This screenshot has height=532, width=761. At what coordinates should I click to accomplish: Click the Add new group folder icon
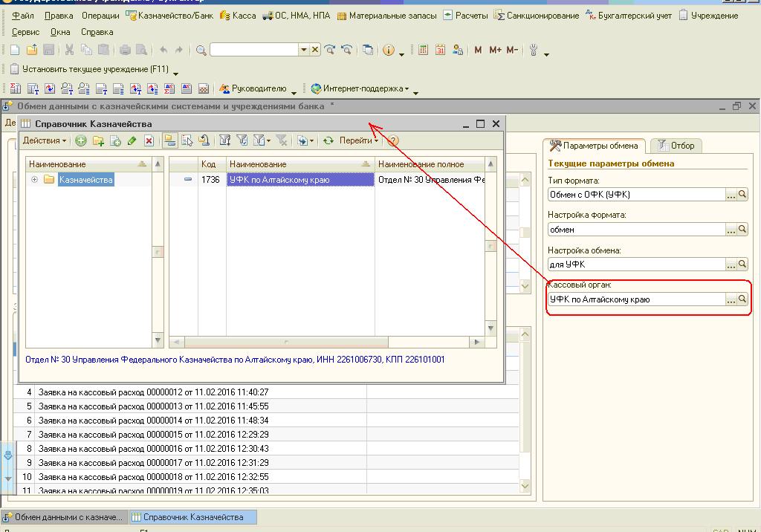[x=98, y=140]
